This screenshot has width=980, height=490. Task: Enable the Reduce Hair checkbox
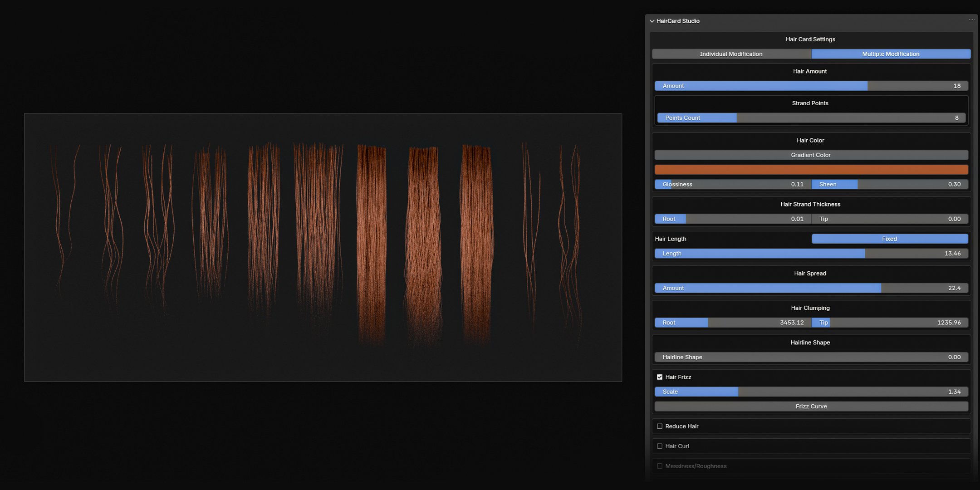pyautogui.click(x=660, y=426)
